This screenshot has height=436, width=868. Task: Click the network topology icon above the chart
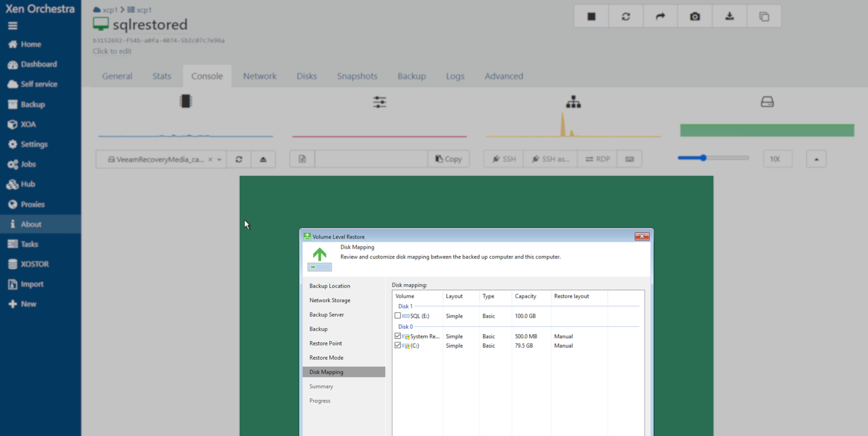point(573,102)
